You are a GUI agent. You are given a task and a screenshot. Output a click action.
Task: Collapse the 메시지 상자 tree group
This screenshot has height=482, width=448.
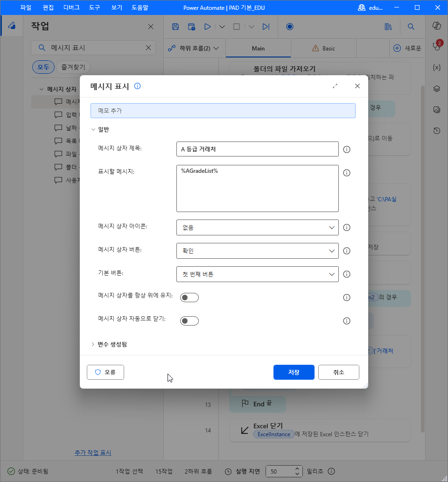[x=42, y=89]
